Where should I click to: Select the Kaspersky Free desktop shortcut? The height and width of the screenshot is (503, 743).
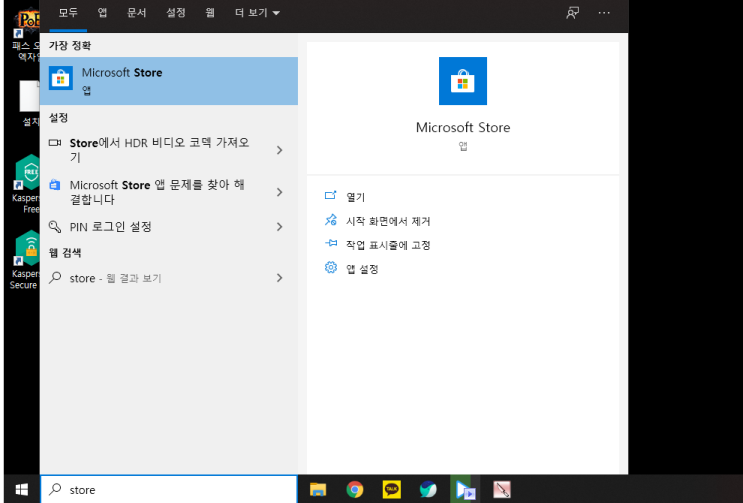[x=27, y=185]
